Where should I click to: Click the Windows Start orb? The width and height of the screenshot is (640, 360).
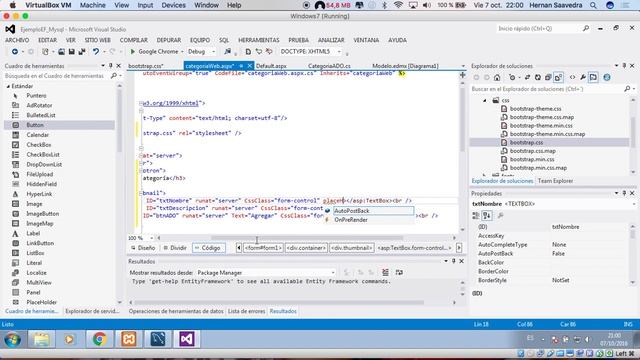[13, 340]
